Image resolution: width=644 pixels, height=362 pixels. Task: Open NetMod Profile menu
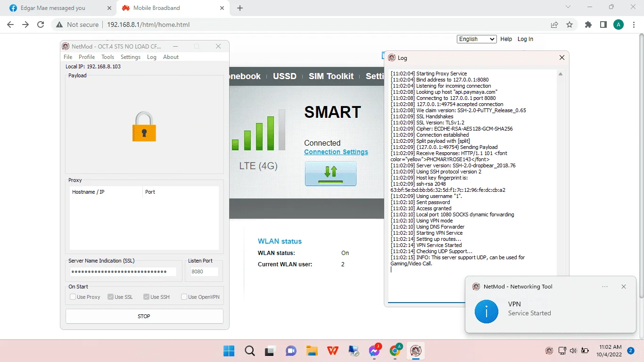pyautogui.click(x=87, y=57)
